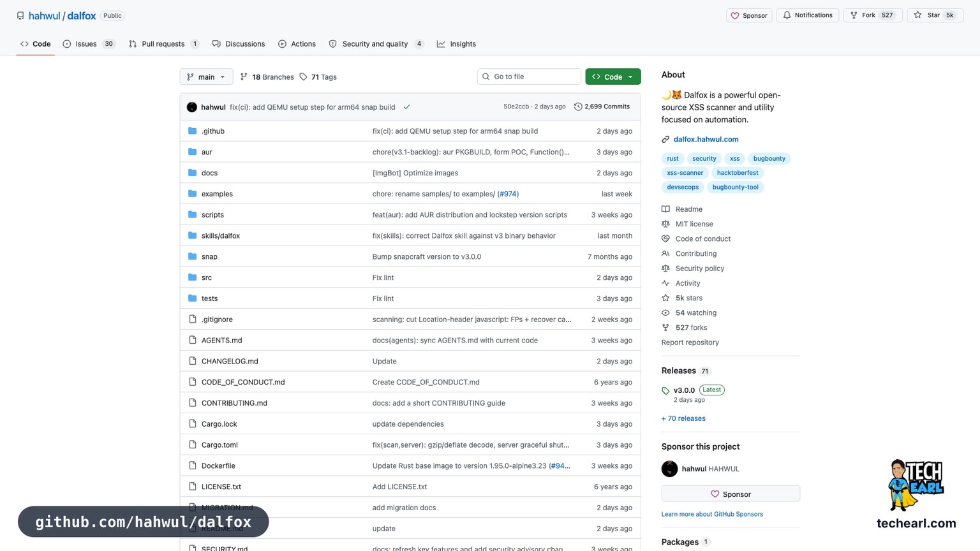Screen dimensions: 980x551
Task: Click the link icon beside dalfox.hahwul.com
Action: point(665,139)
